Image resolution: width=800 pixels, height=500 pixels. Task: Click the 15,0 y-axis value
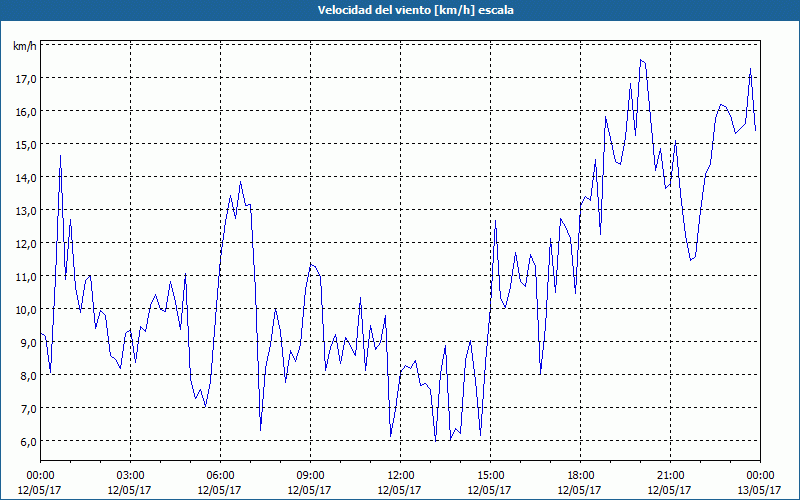pyautogui.click(x=27, y=144)
